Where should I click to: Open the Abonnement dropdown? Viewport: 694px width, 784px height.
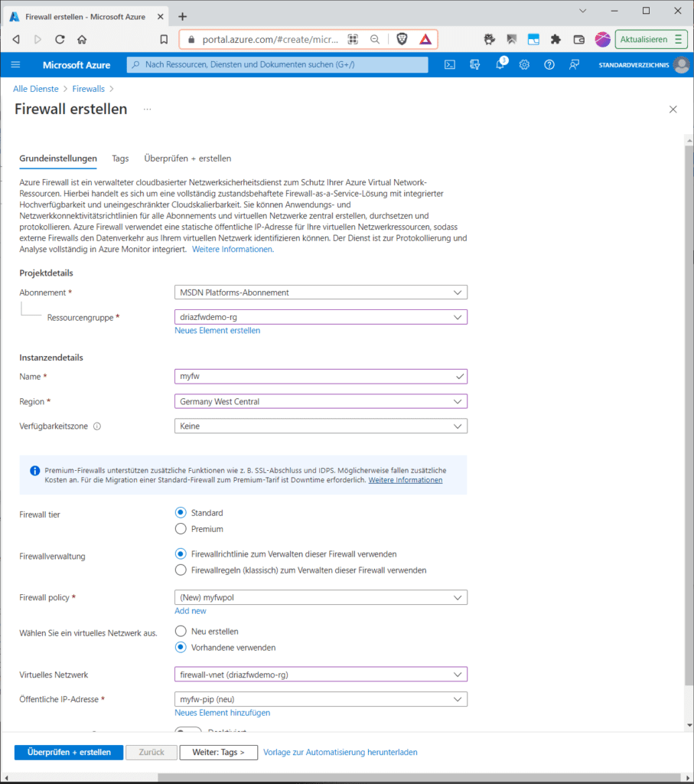(x=321, y=292)
